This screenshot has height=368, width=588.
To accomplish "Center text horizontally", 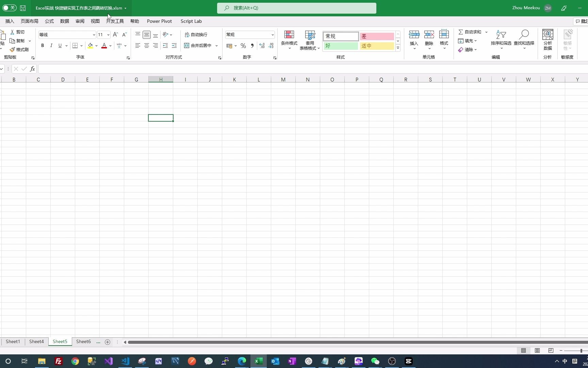I will pos(147,46).
